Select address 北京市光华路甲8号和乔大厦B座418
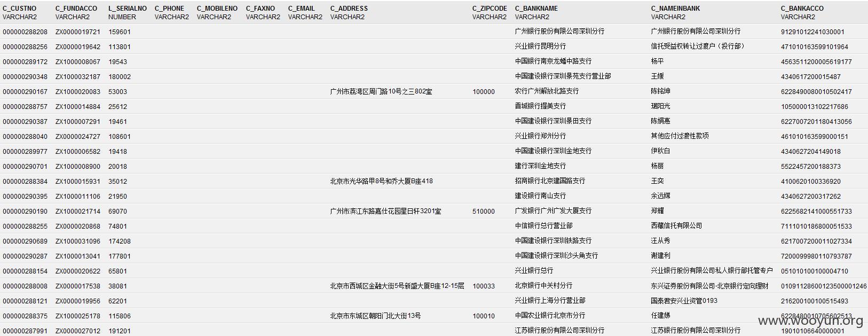Screen dimensions: 868x336 (x=382, y=182)
